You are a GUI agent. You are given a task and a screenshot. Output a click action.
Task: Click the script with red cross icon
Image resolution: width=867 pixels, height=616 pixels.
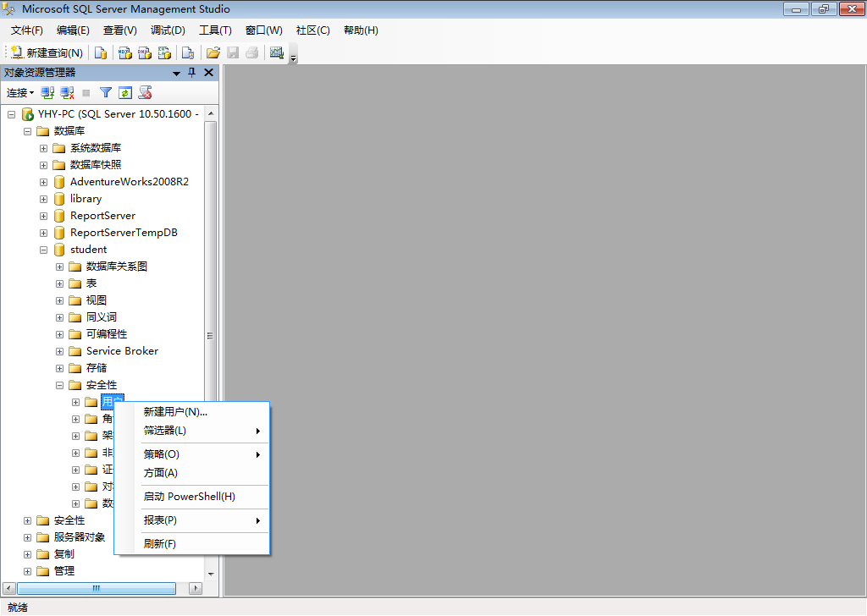point(146,93)
